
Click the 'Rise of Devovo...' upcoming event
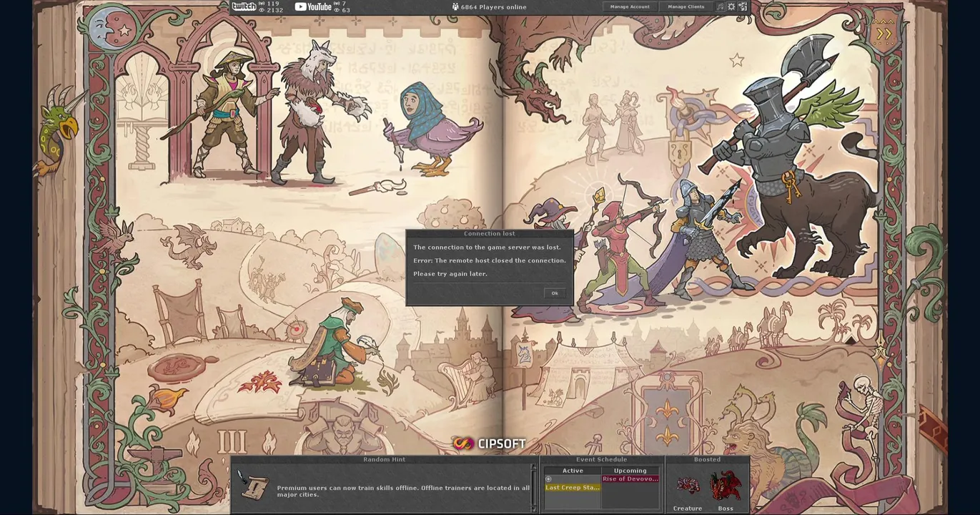630,479
